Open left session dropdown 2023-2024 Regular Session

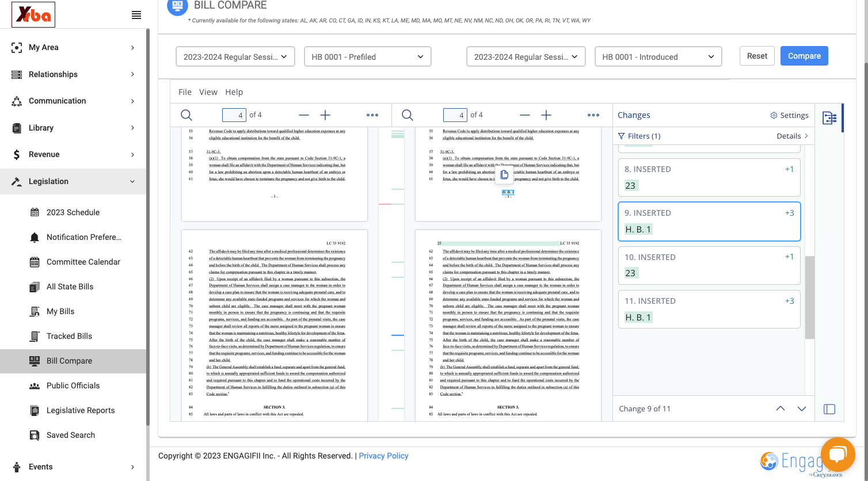click(235, 56)
